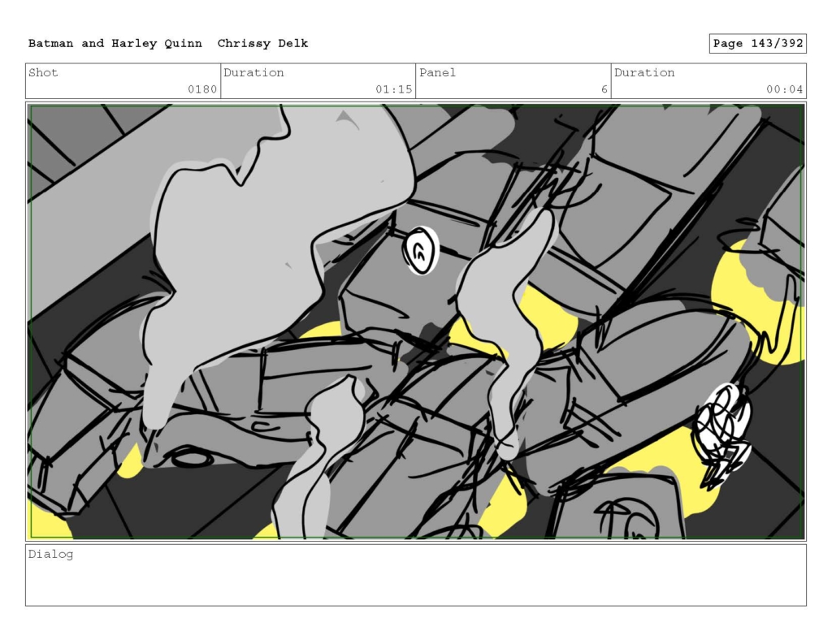This screenshot has width=832, height=644.
Task: Click the panel number '6'
Action: 604,89
